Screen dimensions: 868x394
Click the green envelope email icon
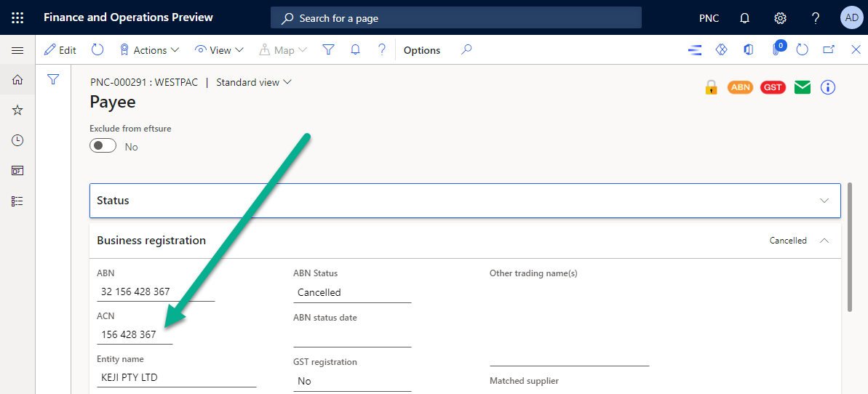point(802,87)
